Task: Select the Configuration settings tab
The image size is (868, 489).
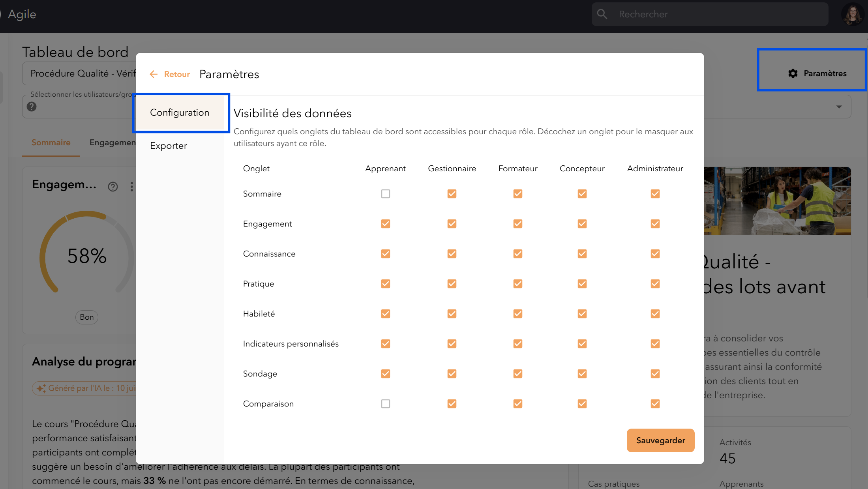Action: coord(180,112)
